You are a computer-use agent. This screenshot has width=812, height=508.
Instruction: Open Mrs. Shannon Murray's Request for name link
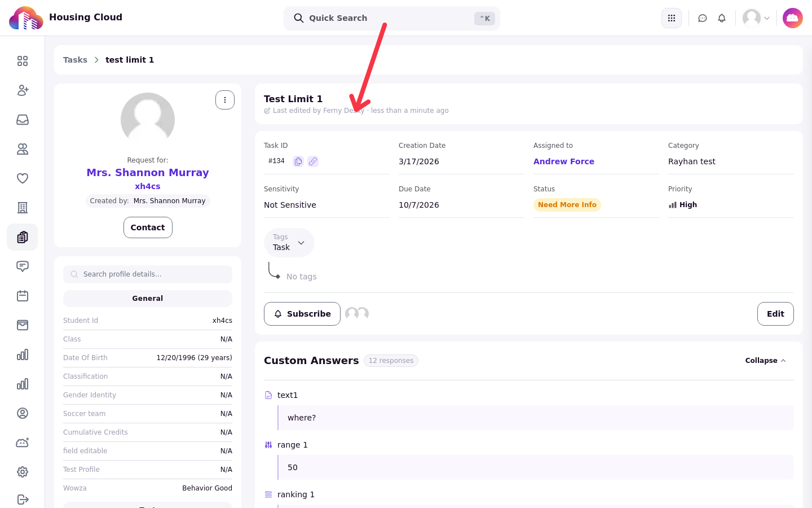click(x=148, y=173)
